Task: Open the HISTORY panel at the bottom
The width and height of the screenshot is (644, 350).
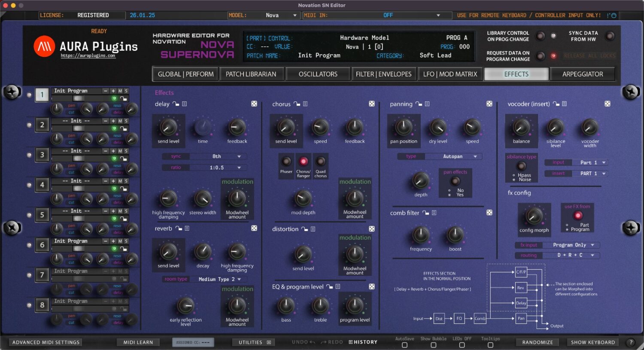Action: 363,342
